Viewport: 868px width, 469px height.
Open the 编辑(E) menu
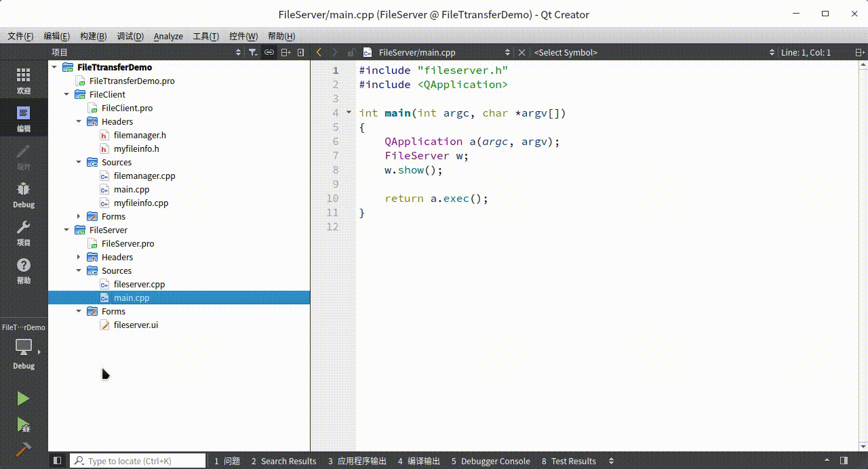[56, 37]
